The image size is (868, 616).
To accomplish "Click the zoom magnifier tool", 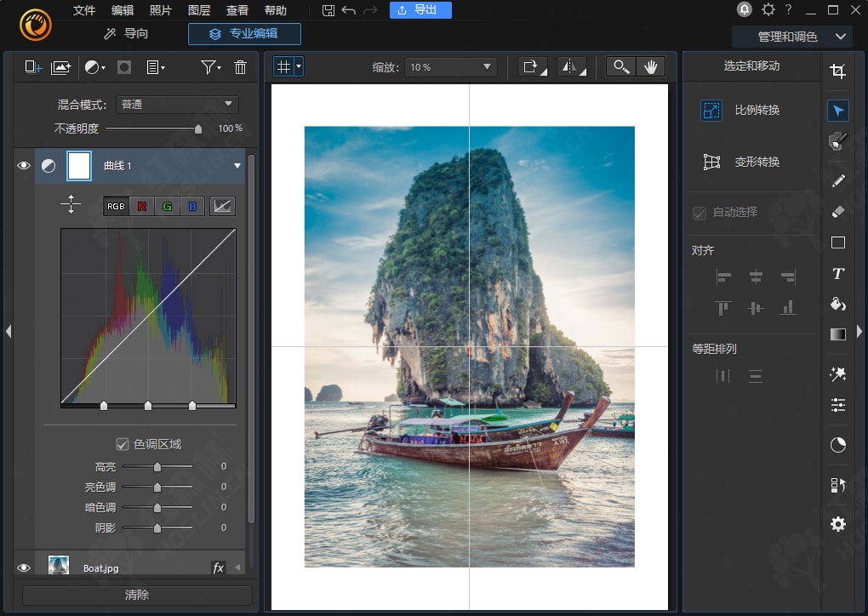I will click(621, 67).
